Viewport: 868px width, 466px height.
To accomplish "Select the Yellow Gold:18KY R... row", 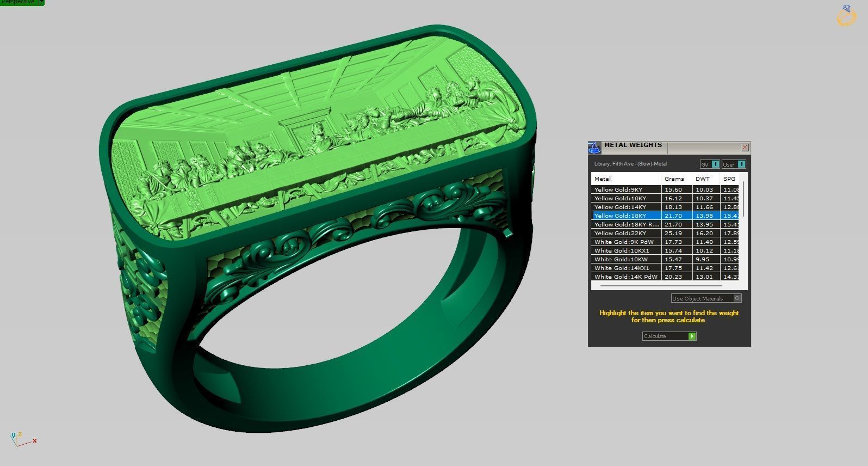I will click(666, 224).
